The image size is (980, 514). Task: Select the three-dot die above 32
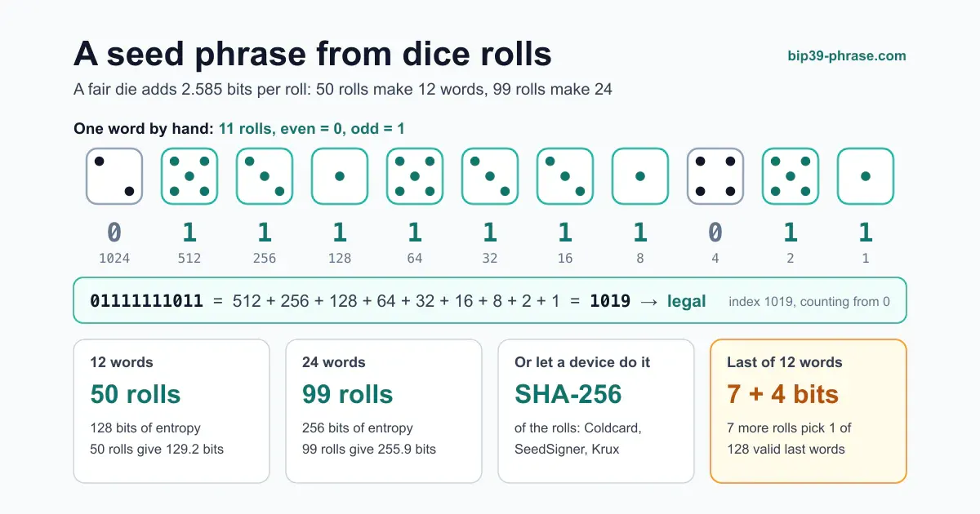click(x=490, y=176)
